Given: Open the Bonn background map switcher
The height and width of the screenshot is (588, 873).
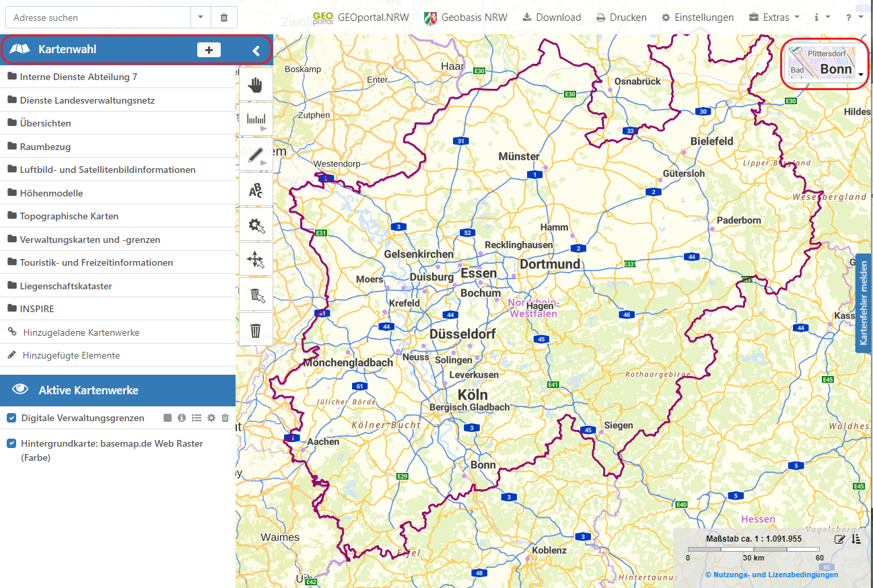Looking at the screenshot, I should click(x=825, y=64).
